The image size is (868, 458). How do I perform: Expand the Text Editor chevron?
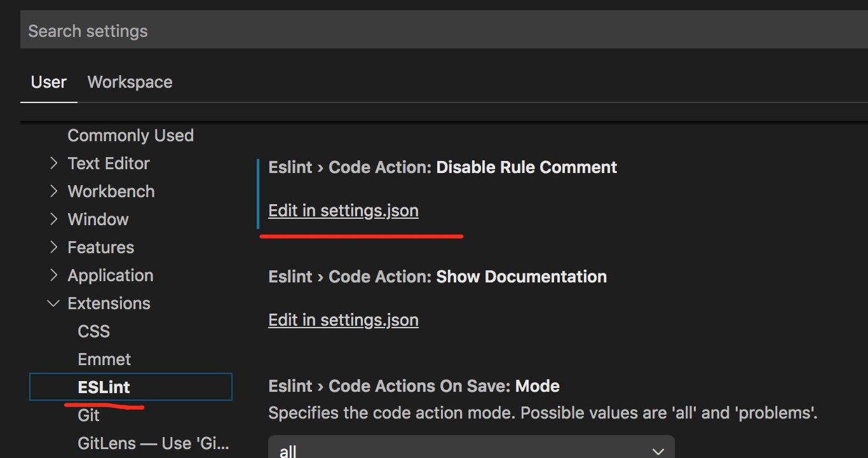coord(54,163)
